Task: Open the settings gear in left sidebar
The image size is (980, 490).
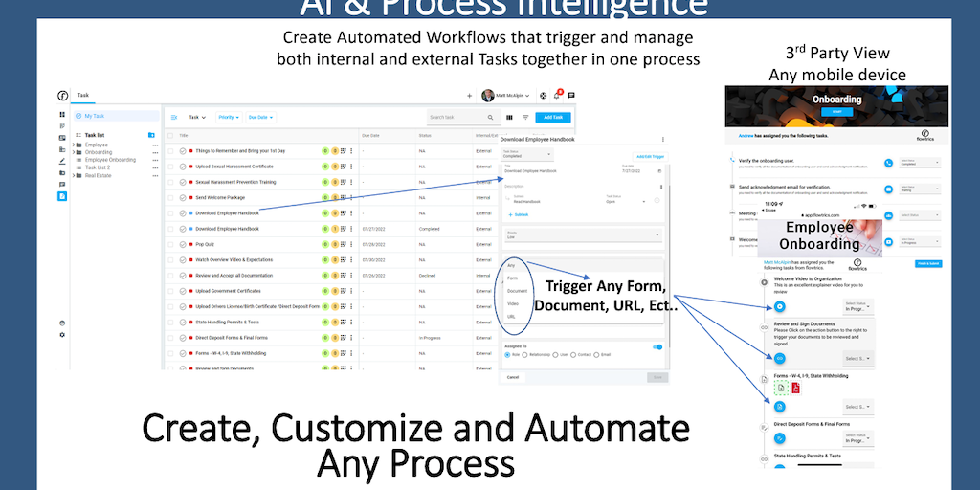Action: click(x=62, y=335)
